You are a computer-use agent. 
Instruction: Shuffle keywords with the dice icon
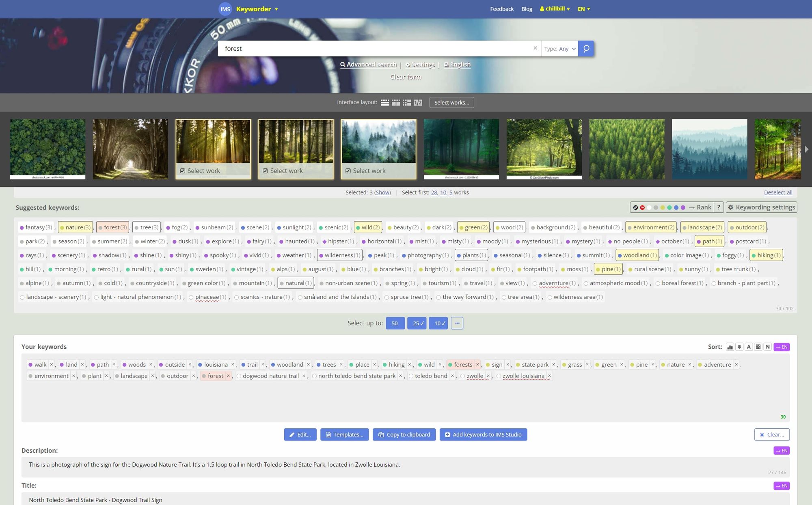pyautogui.click(x=758, y=347)
